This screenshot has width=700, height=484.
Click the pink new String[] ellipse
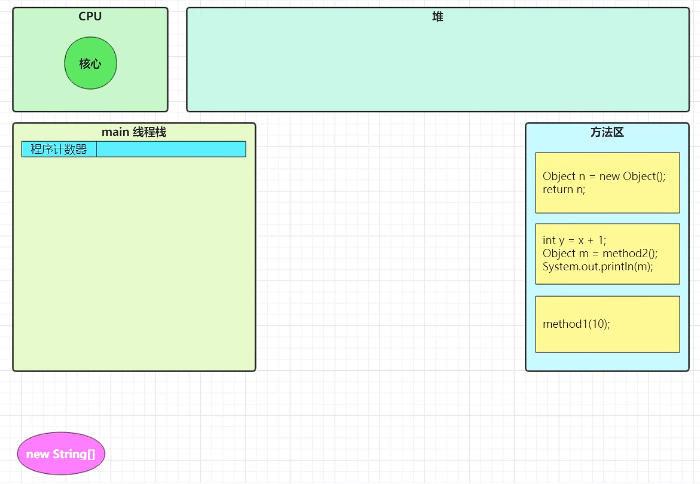[x=61, y=454]
